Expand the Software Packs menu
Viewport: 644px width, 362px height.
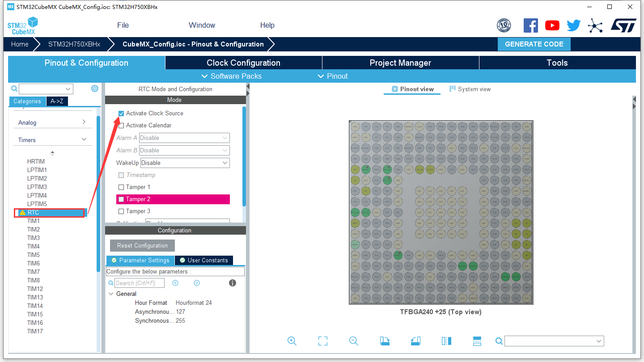232,76
